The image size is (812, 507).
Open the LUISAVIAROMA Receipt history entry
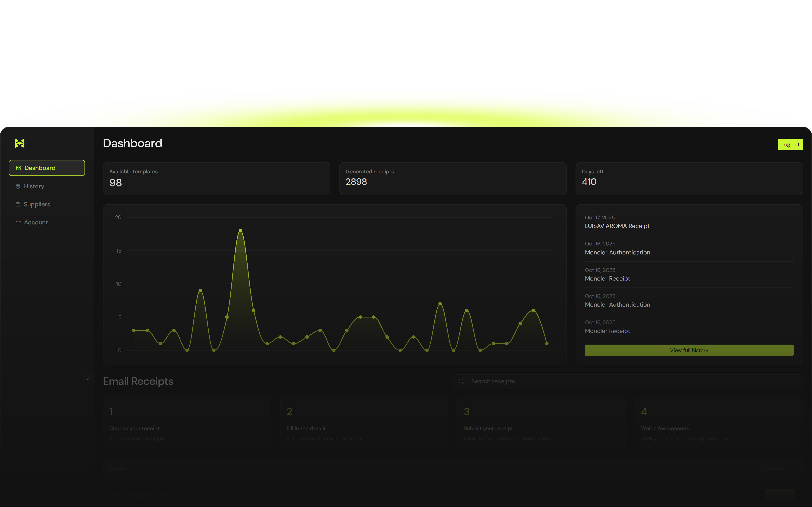(617, 226)
